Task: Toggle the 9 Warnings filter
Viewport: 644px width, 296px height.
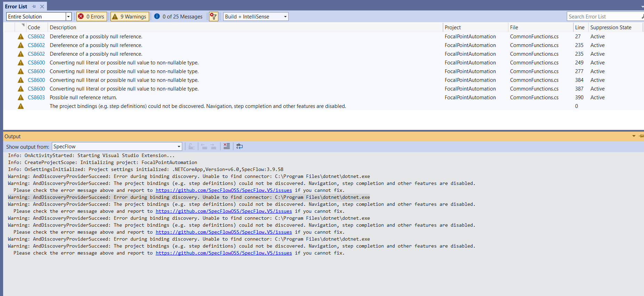Action: click(130, 16)
